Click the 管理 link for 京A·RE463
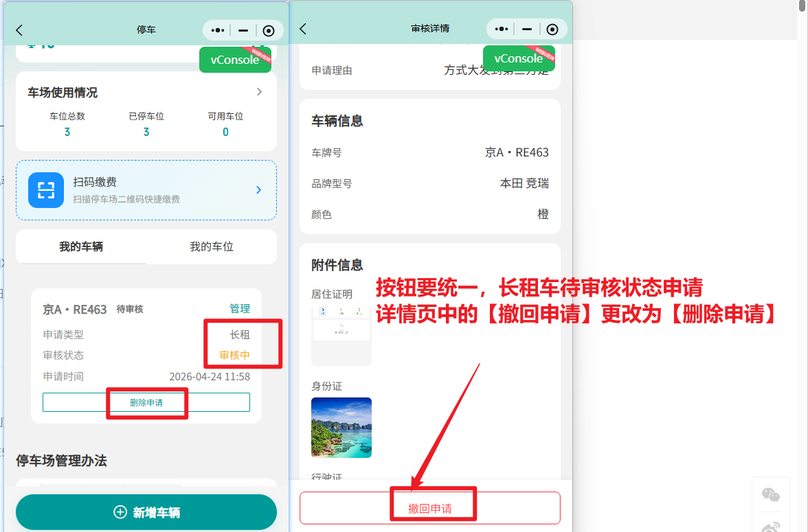Viewport: 808px width, 532px height. pos(240,309)
